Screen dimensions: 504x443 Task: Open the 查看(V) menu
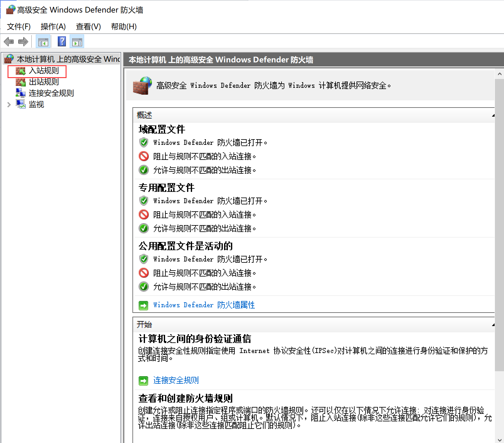[x=88, y=27]
